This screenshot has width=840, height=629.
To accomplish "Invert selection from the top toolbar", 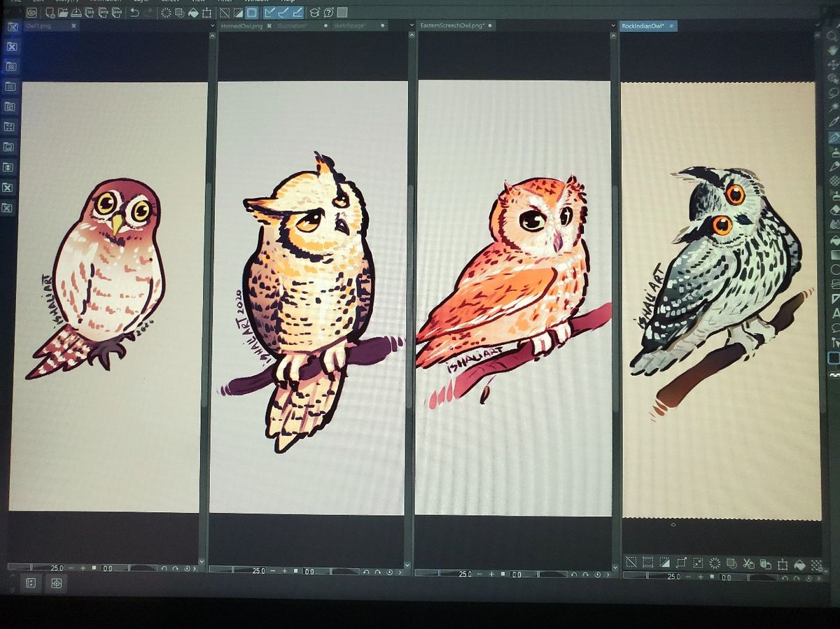I will (238, 13).
